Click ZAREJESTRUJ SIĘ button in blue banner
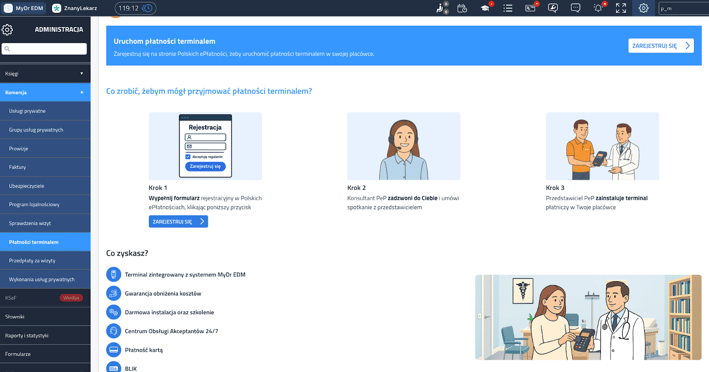 point(661,46)
